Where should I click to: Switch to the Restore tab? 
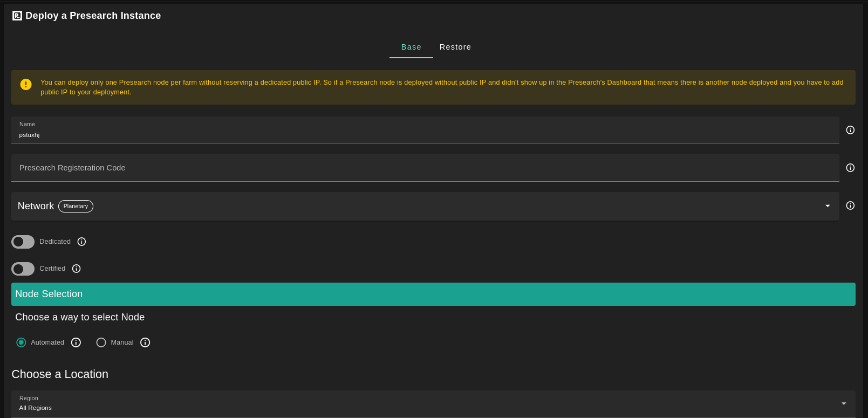455,47
